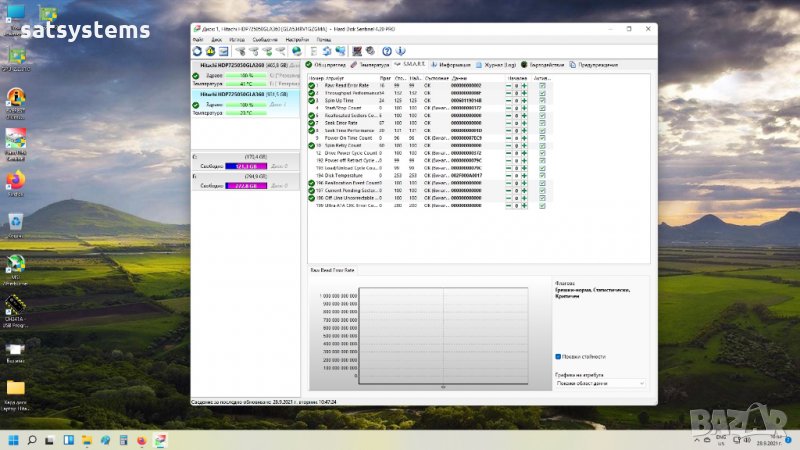Click the minus stepper on Throughput Performance row
This screenshot has width=800, height=450.
click(510, 93)
